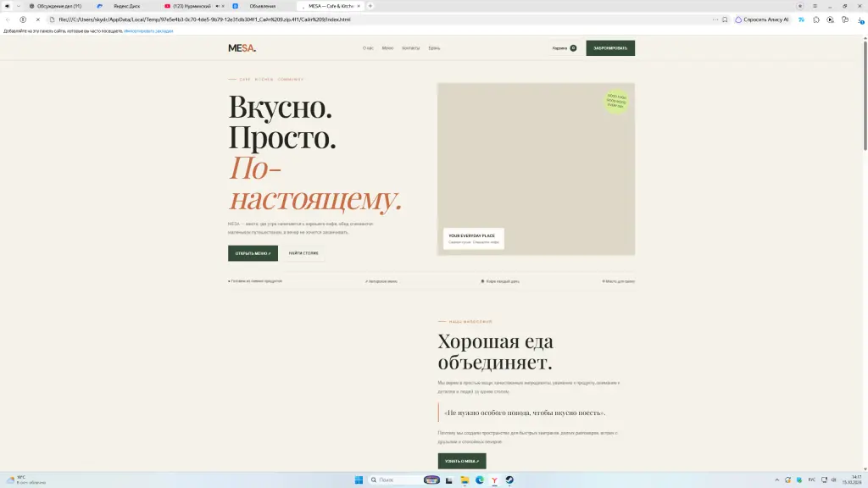Click the hero image placeholder
Viewport: 868px width, 488px height.
click(536, 169)
